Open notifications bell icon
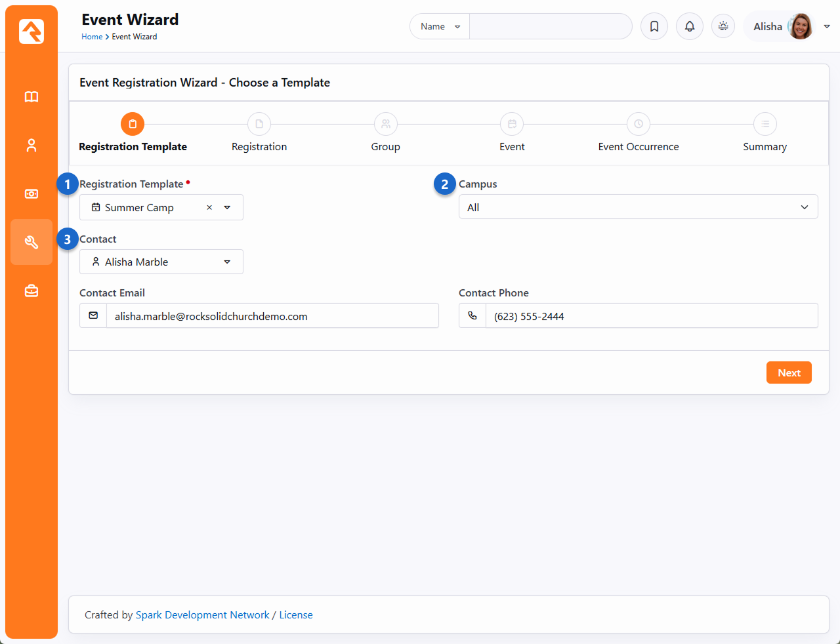This screenshot has height=644, width=840. pos(689,27)
